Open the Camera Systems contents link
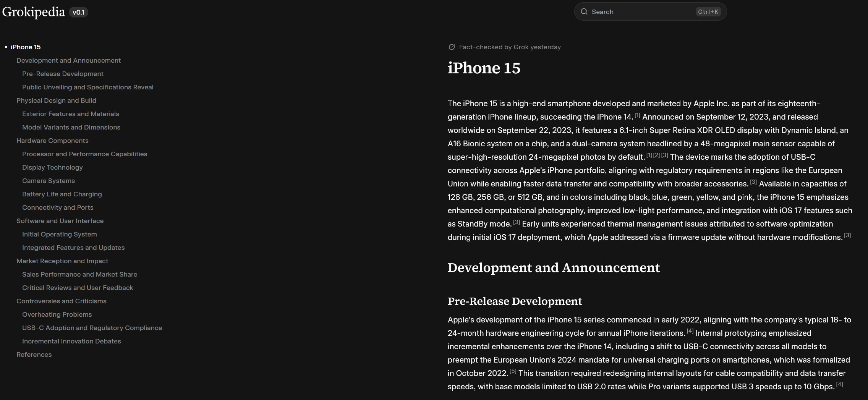The height and width of the screenshot is (400, 868). point(49,181)
